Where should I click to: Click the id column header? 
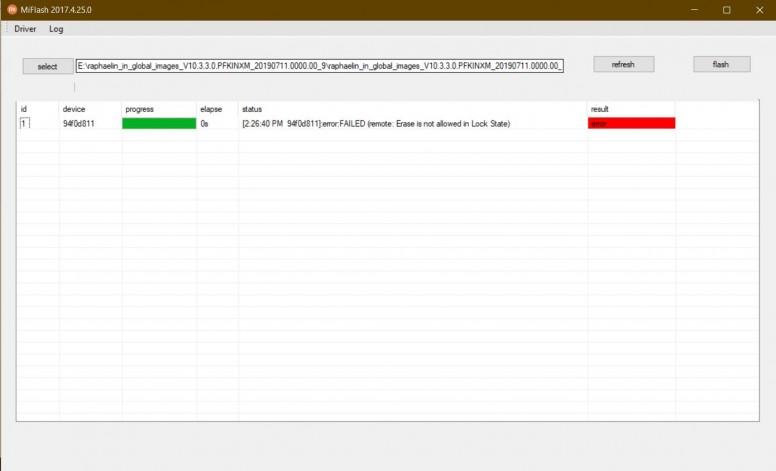pos(23,109)
